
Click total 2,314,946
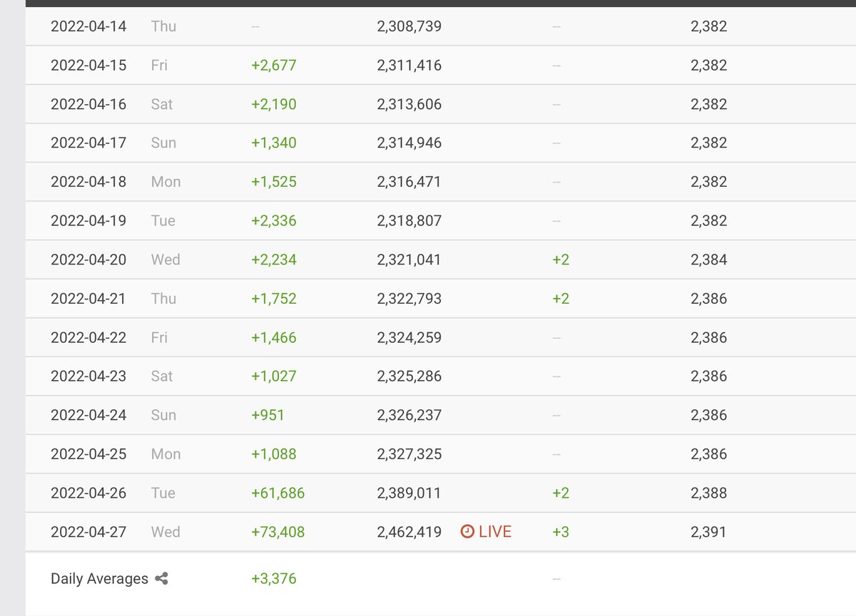click(409, 143)
